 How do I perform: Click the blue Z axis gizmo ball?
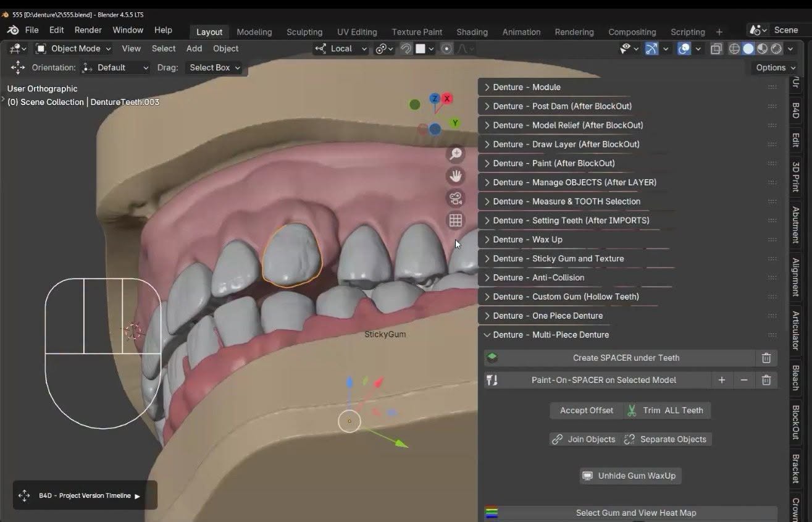435,98
